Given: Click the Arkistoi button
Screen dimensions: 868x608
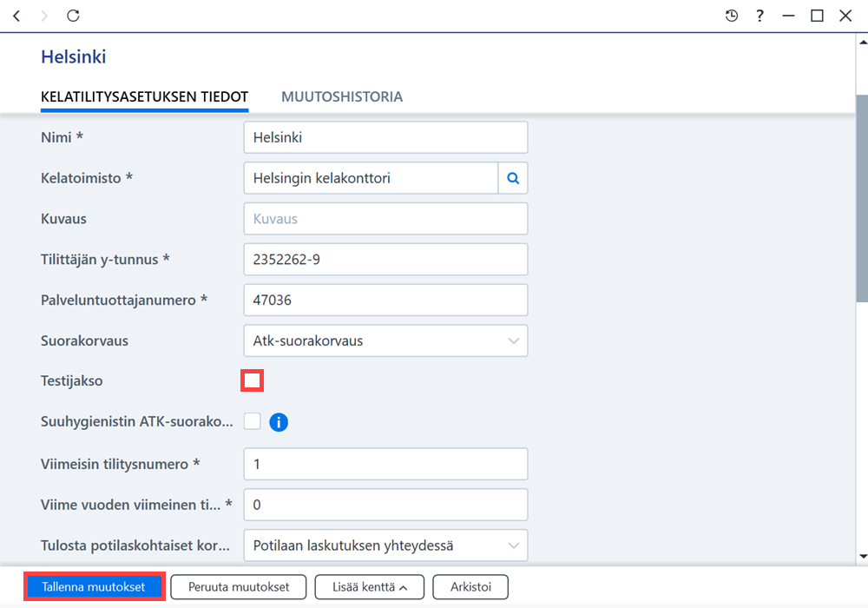Looking at the screenshot, I should click(470, 587).
